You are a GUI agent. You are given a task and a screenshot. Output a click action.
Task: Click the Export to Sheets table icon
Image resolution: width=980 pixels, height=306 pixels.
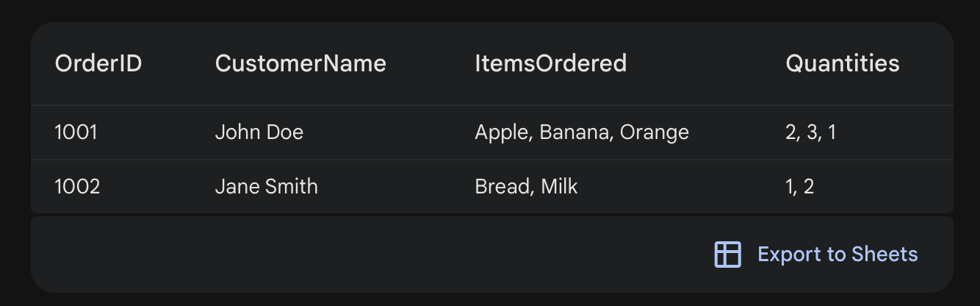pyautogui.click(x=727, y=255)
